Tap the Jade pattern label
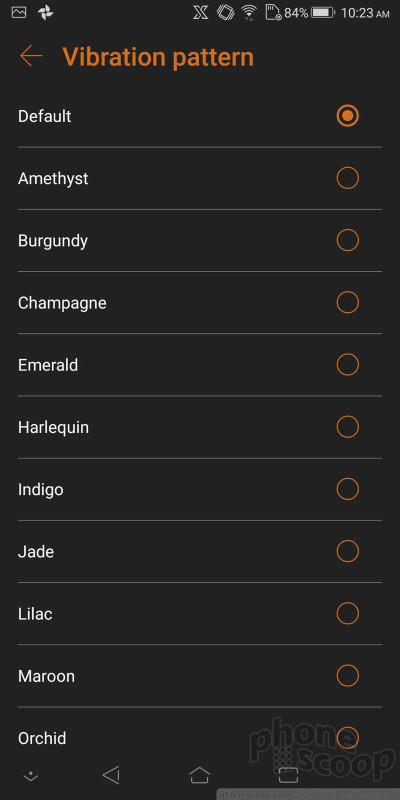Viewport: 400px width, 800px height. tap(36, 552)
